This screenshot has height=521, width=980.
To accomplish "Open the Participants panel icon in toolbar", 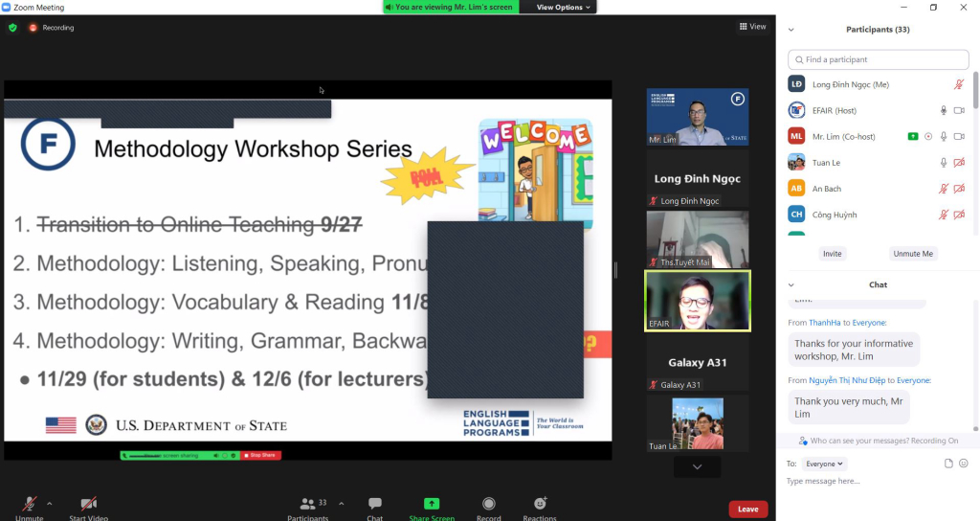I will [x=307, y=504].
